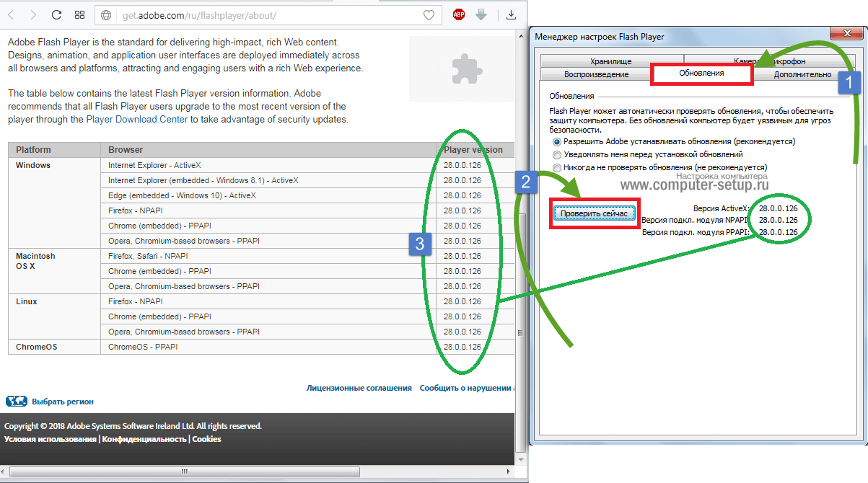The height and width of the screenshot is (483, 868).
Task: Go back to the previous page
Action: 12,15
